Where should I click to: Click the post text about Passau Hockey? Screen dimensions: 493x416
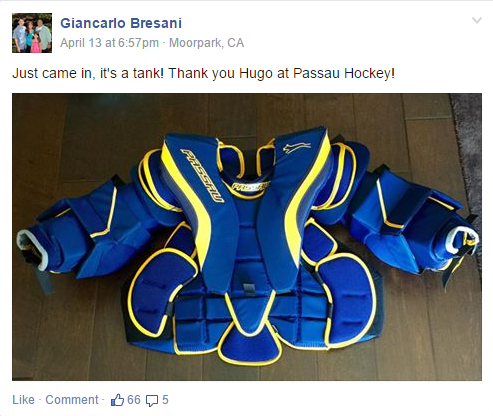pos(203,73)
